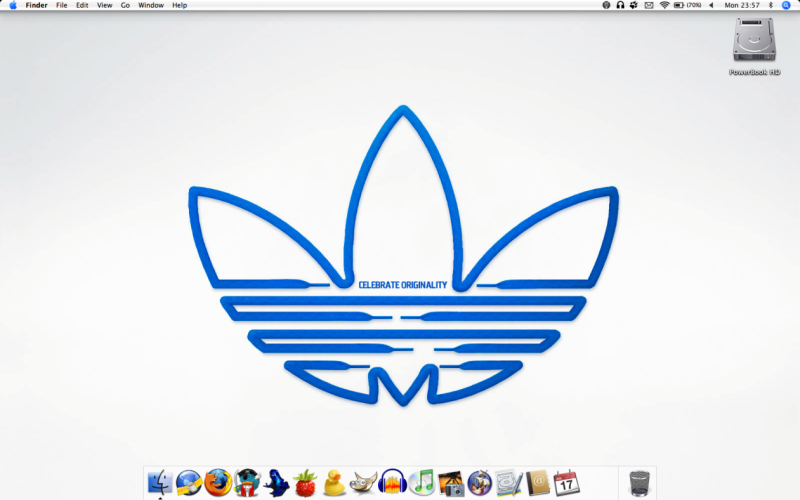
Task: Open the battery status menu
Action: coord(687,5)
